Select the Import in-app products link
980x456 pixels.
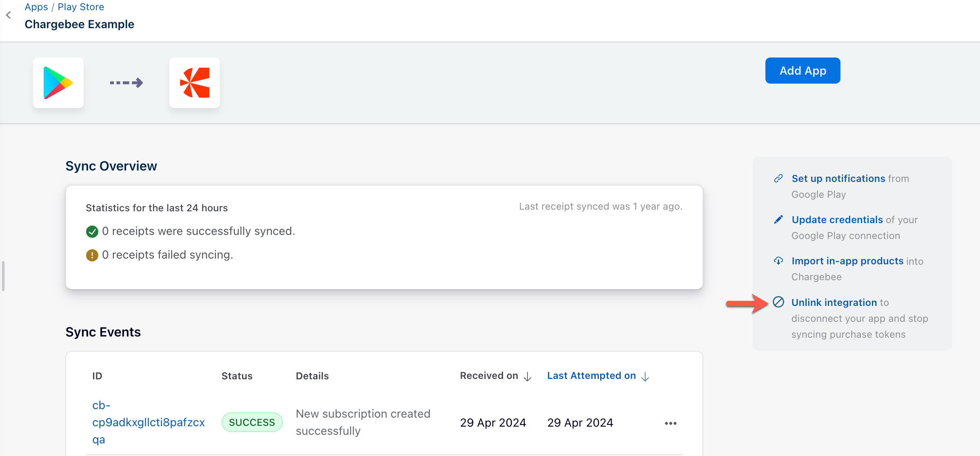[847, 261]
